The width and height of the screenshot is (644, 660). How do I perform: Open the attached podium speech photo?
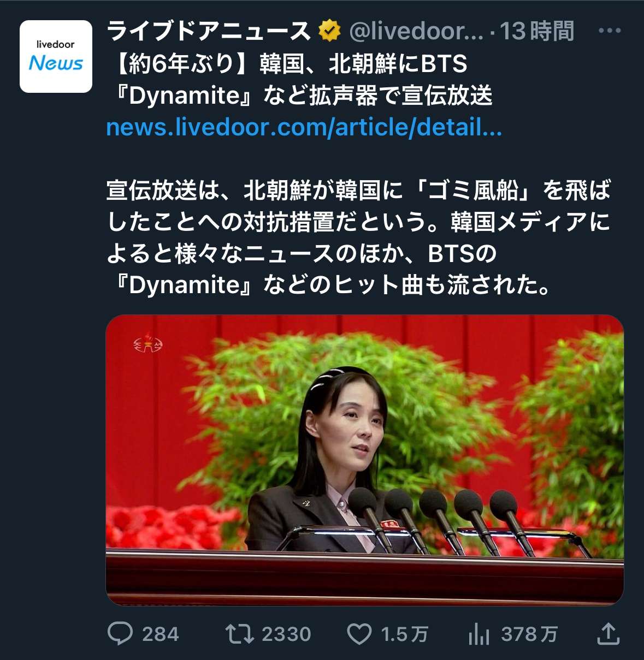(x=365, y=460)
